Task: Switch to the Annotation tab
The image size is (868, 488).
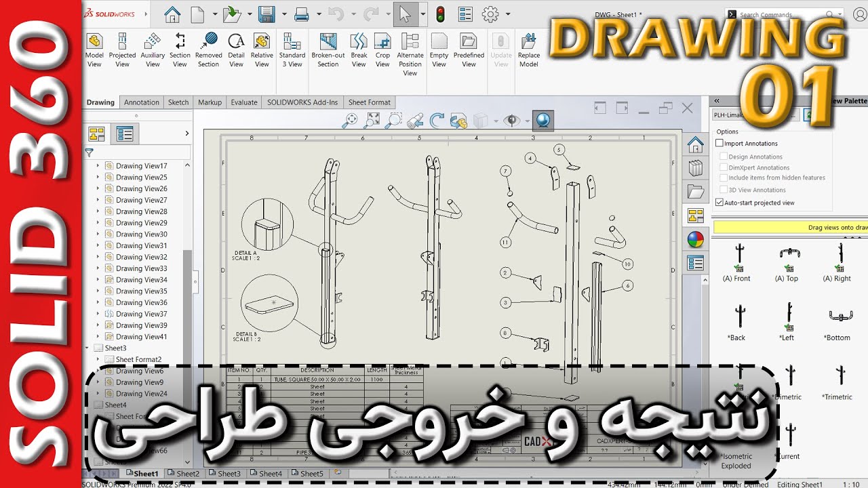Action: (142, 102)
